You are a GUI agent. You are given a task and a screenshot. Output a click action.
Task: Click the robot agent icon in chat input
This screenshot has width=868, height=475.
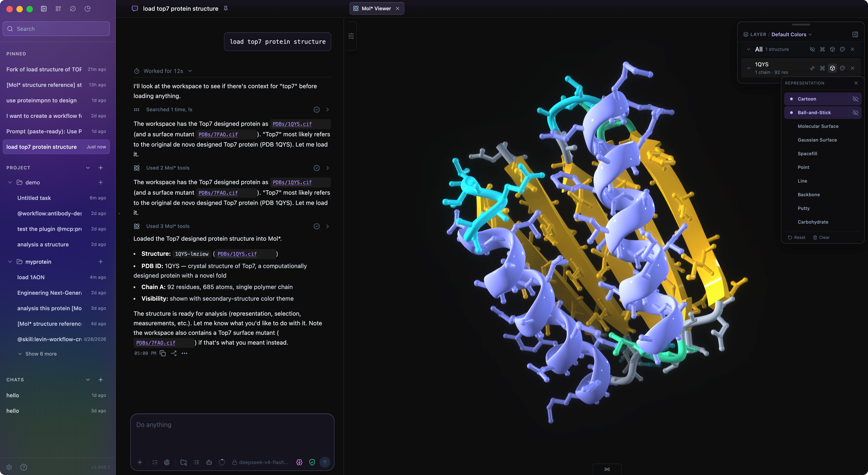click(209, 462)
